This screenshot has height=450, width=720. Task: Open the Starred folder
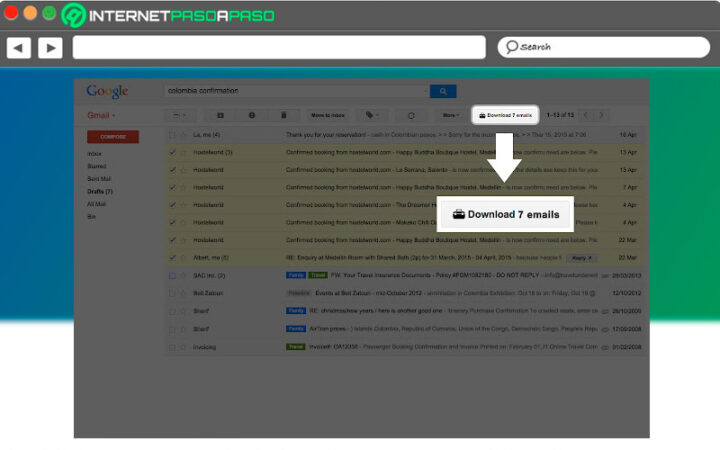(96, 166)
